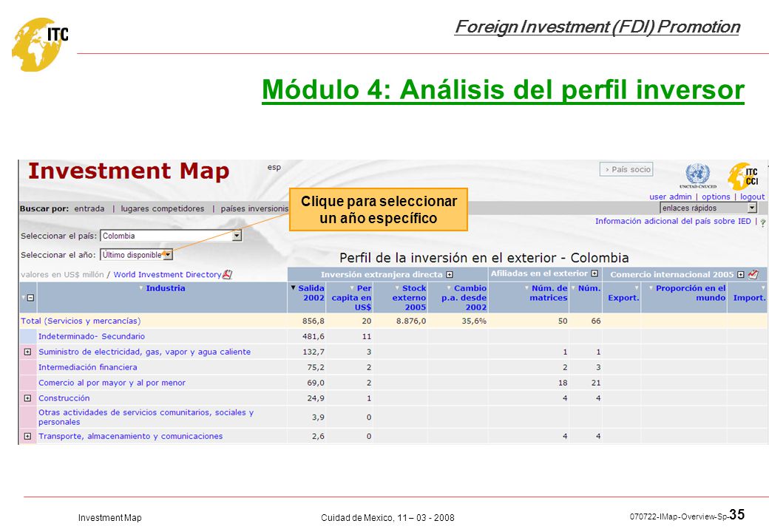Expand the Transporte, almacenamiento y comunicaciones row
The height and width of the screenshot is (532, 769).
point(27,436)
